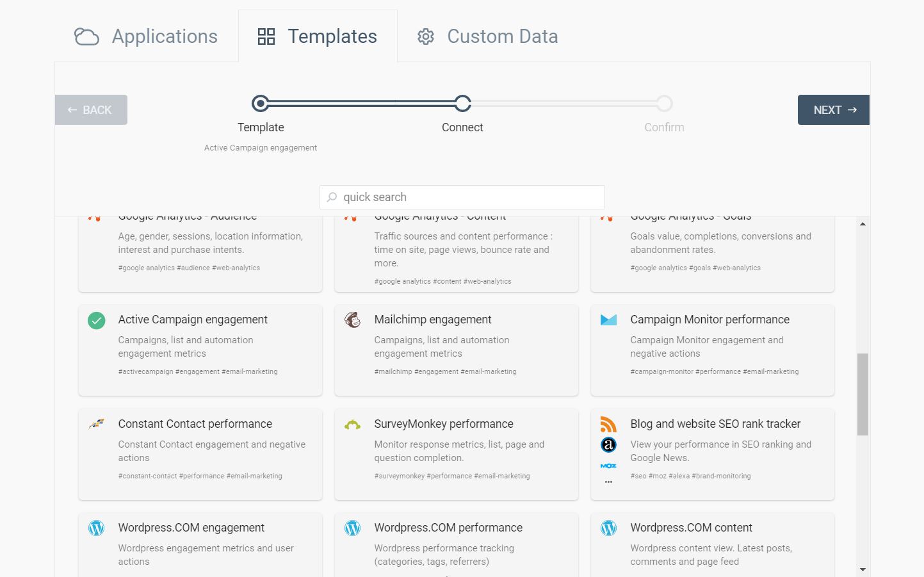Click the 'Active Campaign engagement' step subtitle
This screenshot has width=924, height=577.
(261, 148)
